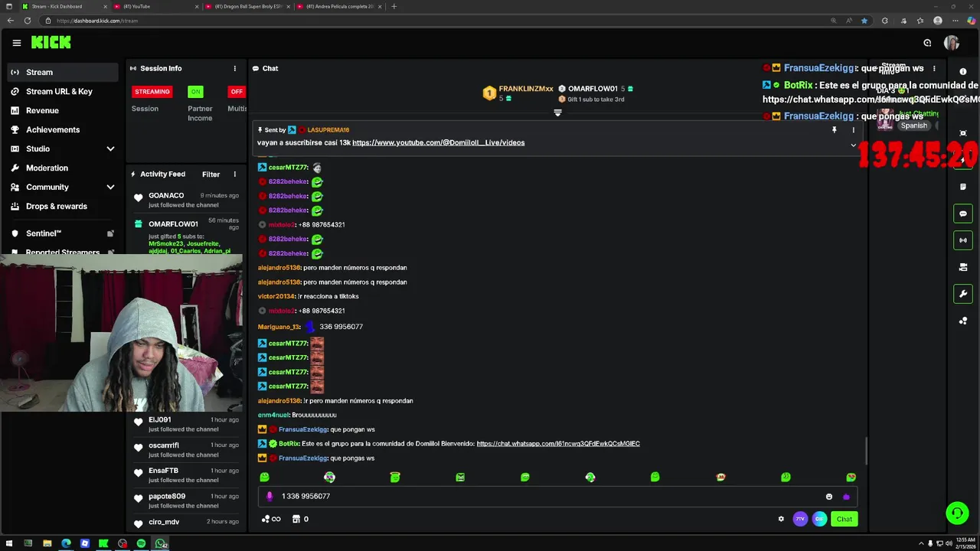Open chat settings gear icon

click(781, 519)
